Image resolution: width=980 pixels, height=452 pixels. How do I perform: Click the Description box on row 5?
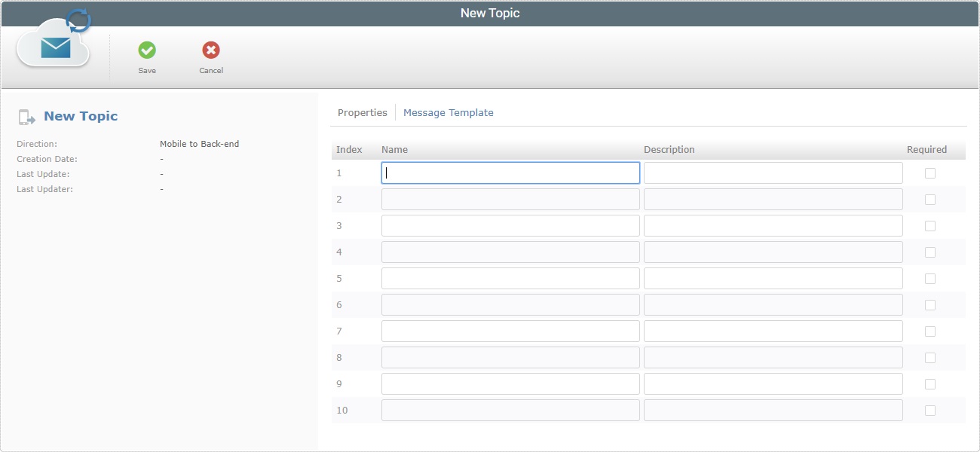(772, 278)
